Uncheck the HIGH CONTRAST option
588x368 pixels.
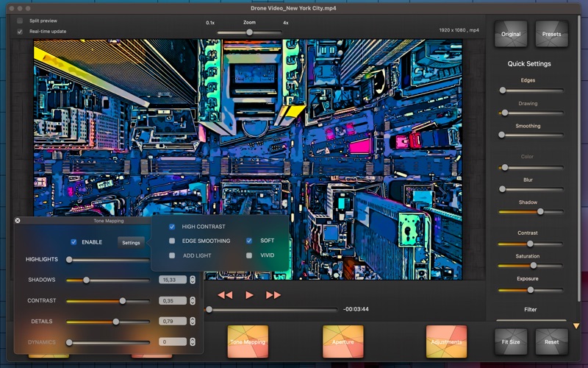[172, 227]
